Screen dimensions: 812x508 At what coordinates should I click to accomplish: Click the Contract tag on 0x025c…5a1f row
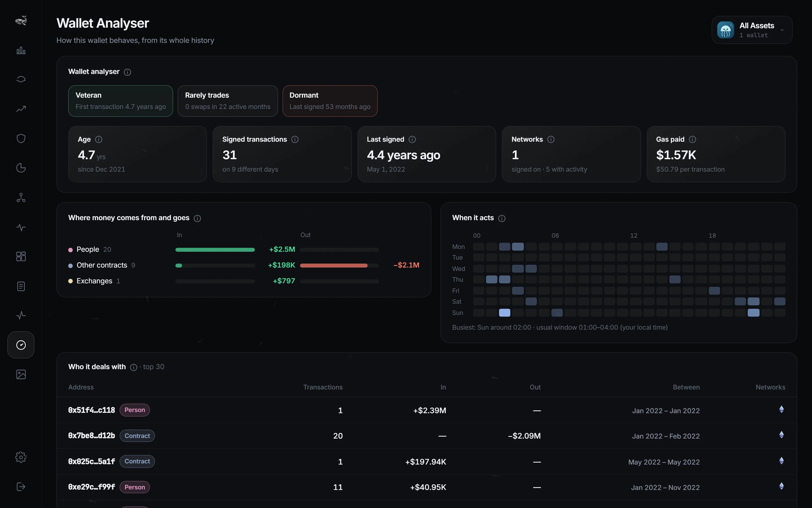pos(137,461)
